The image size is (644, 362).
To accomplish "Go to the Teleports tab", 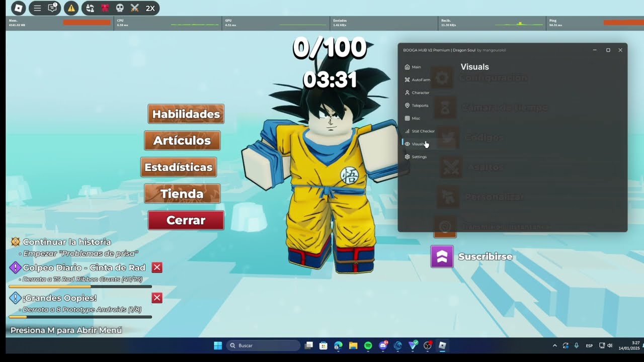I will click(x=417, y=106).
